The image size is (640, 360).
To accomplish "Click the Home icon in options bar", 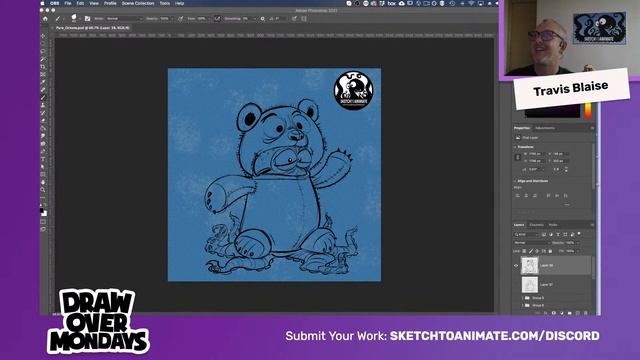I will point(45,19).
